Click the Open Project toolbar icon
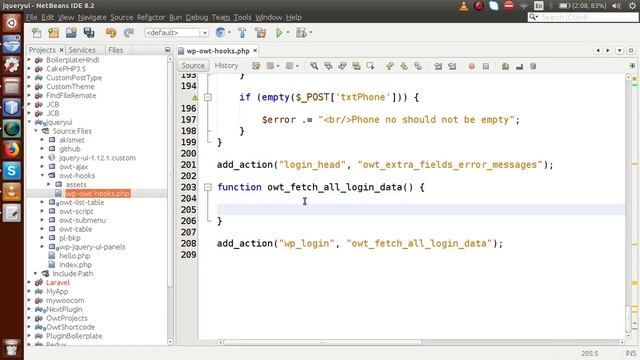 71,33
